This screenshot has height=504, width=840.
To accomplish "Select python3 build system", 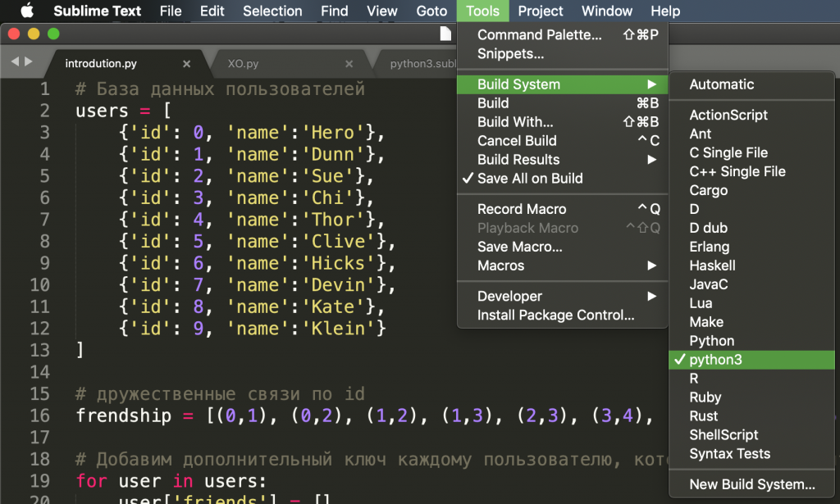I will [x=715, y=360].
